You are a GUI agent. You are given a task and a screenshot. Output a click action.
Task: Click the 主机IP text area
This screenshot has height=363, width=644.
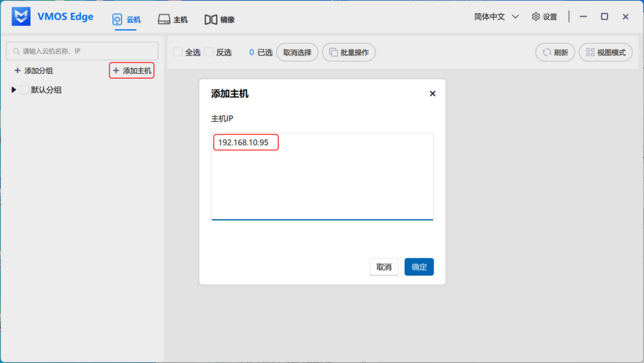click(x=322, y=182)
